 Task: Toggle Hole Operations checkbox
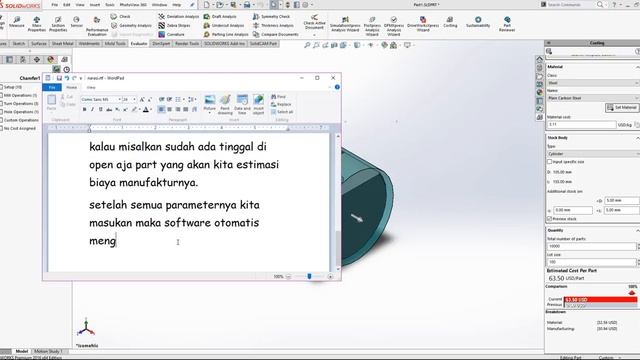pos(1,111)
